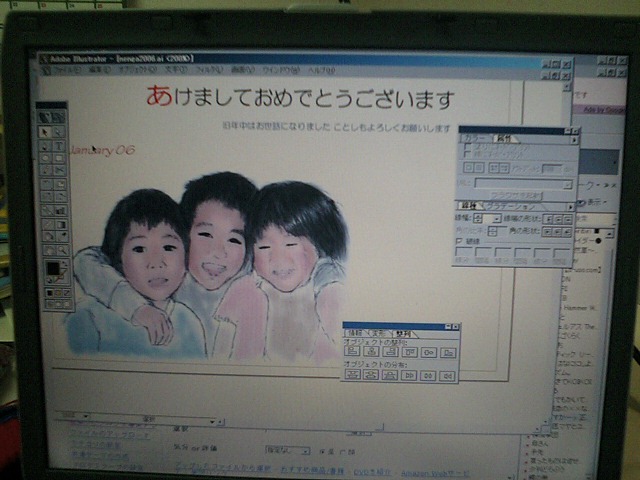This screenshot has width=640, height=480.
Task: Click the first align objects icon
Action: pos(352,352)
